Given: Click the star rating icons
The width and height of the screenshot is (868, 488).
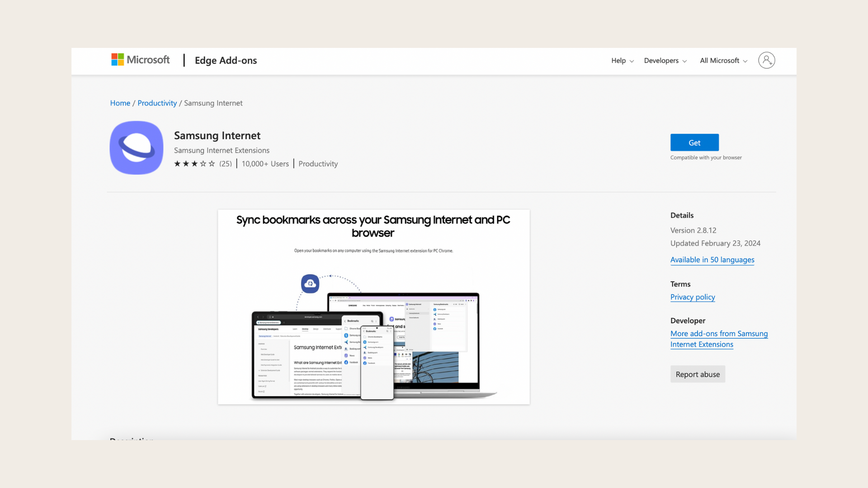Looking at the screenshot, I should (194, 164).
